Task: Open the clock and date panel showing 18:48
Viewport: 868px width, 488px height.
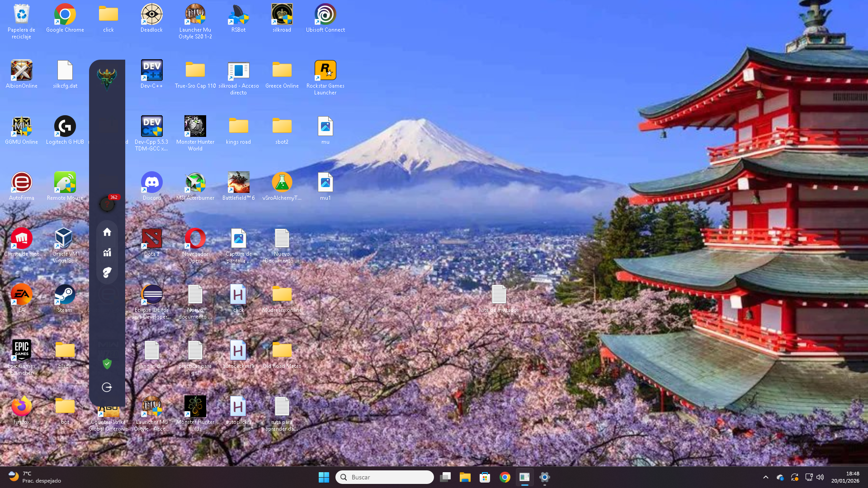Action: 845,477
